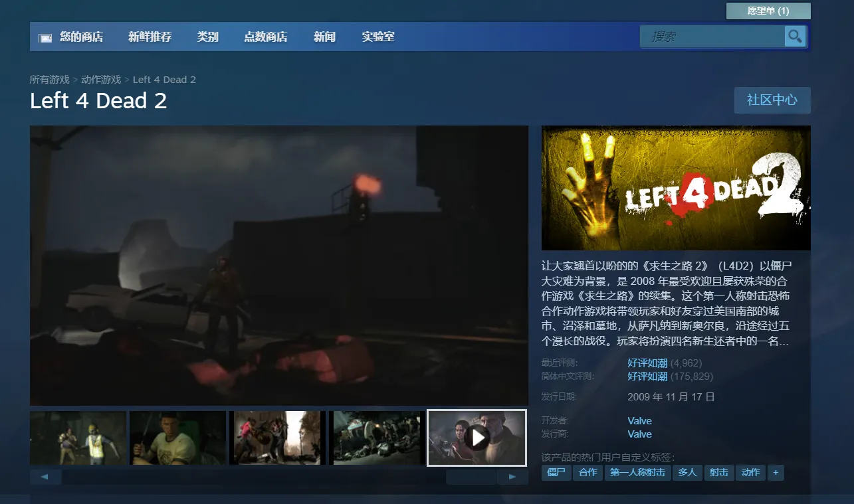Open the 社区中心 community hub
Viewport: 854px width, 504px height.
pyautogui.click(x=772, y=100)
